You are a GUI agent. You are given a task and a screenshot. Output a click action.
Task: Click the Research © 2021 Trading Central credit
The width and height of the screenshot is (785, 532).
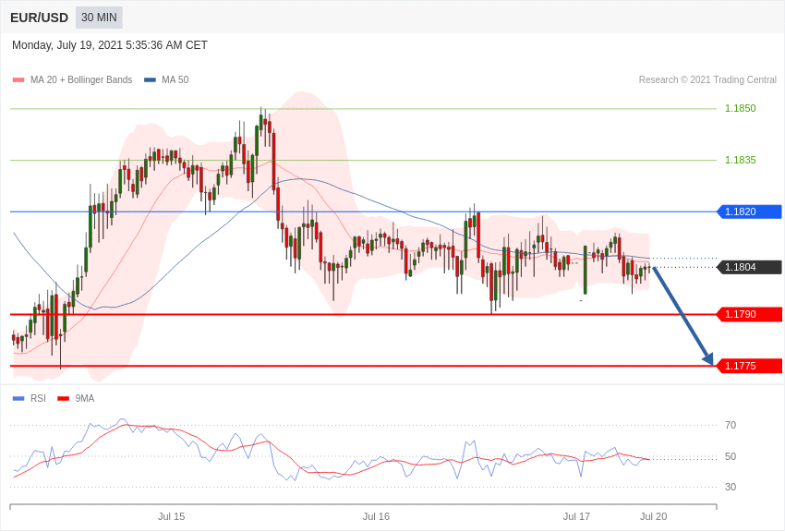(x=707, y=79)
